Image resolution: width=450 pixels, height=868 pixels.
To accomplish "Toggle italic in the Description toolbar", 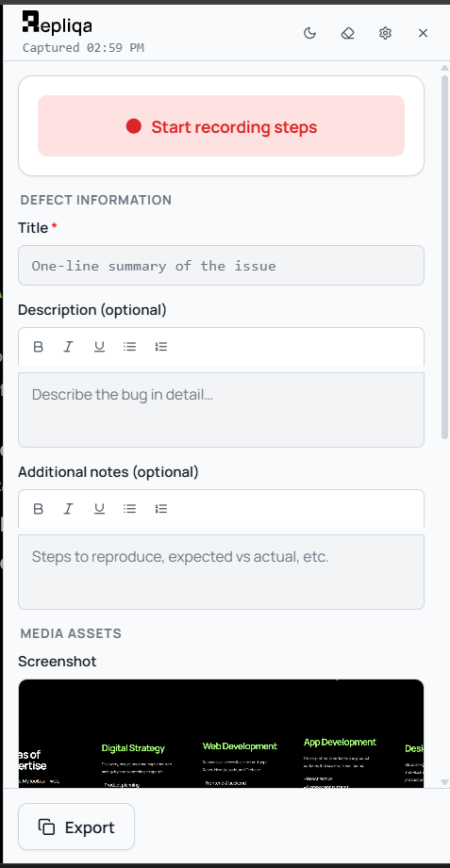I will (68, 347).
